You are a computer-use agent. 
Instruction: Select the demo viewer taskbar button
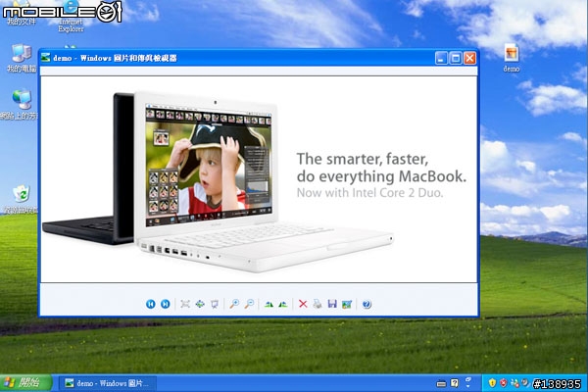107,383
